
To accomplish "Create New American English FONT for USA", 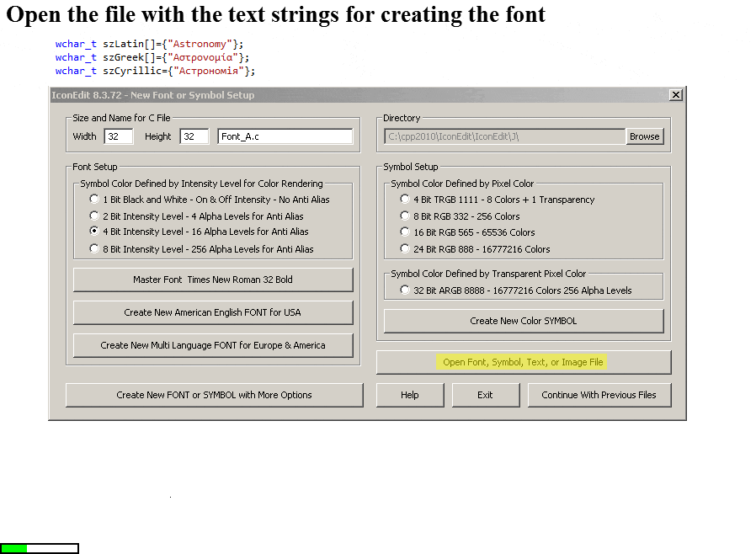I will pos(213,312).
